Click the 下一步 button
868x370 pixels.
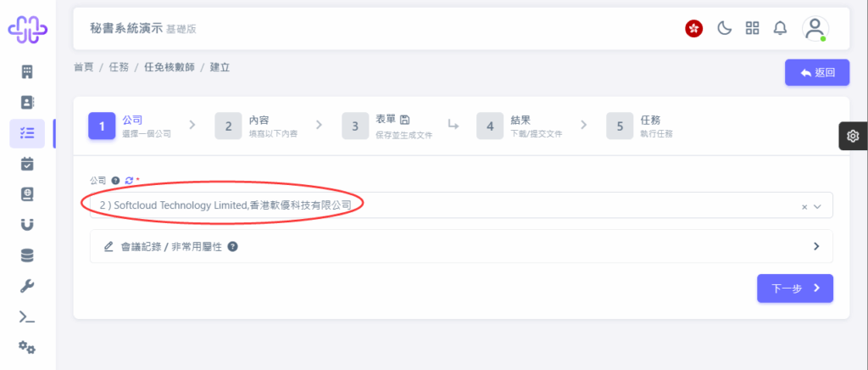[x=795, y=288]
